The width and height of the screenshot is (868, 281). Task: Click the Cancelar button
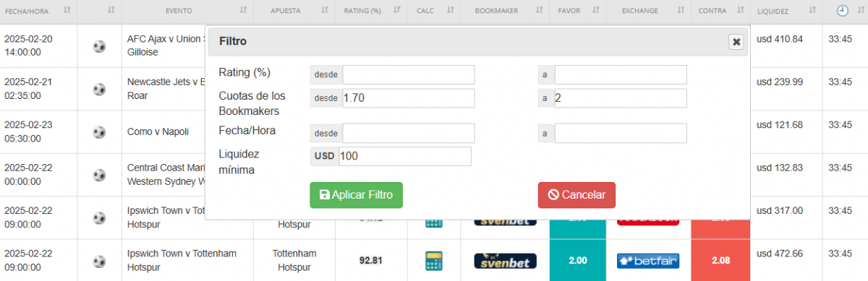[x=576, y=195]
